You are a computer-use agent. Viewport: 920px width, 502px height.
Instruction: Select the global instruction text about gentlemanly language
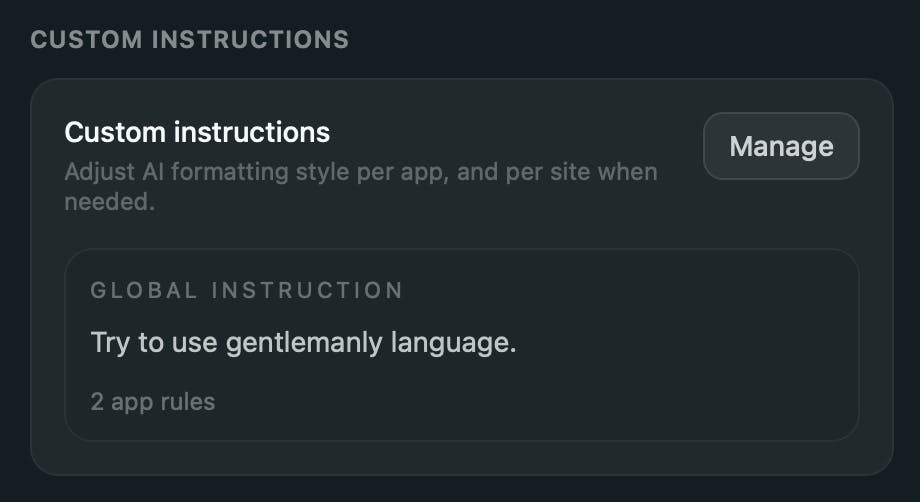coord(303,343)
